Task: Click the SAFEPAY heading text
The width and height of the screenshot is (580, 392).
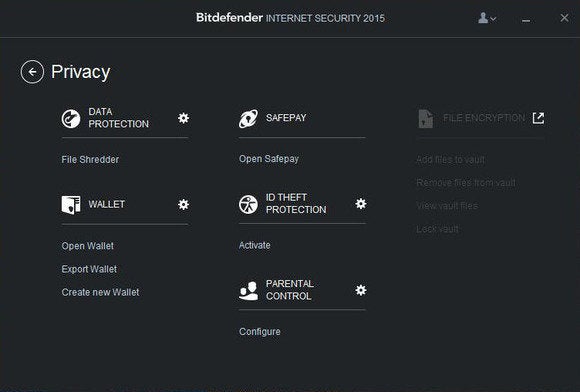Action: pyautogui.click(x=286, y=118)
